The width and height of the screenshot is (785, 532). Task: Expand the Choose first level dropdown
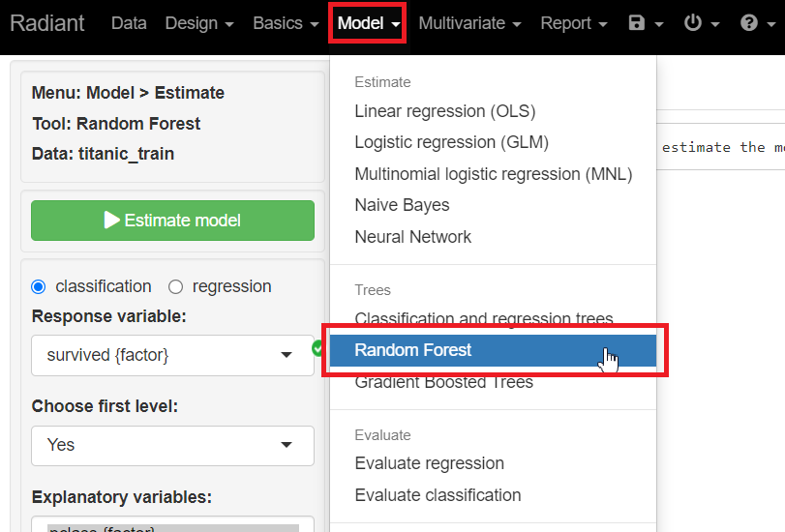(x=172, y=445)
